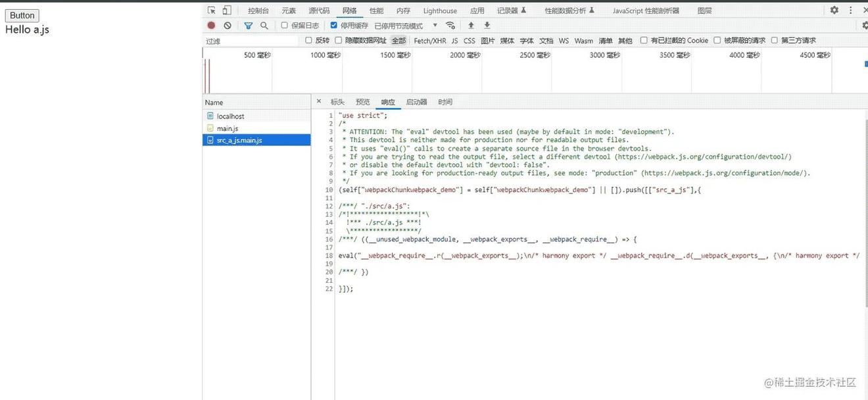
Task: Open the 已停用节流模式 throttling dropdown
Action: tap(405, 26)
